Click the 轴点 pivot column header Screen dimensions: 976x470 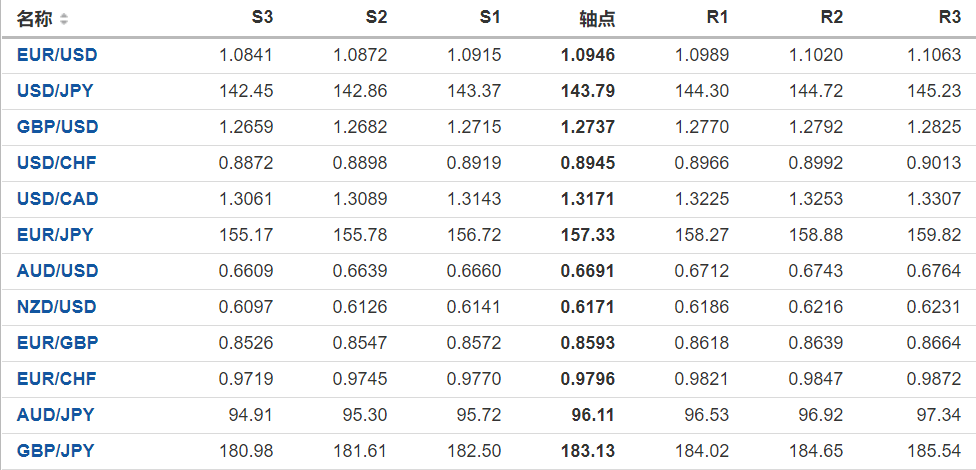[x=597, y=19]
